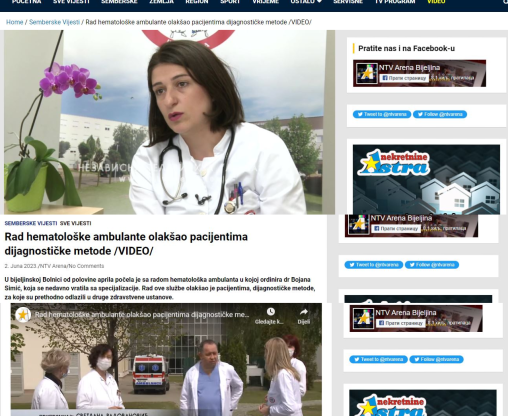The height and width of the screenshot is (416, 508).
Task: Click the video title text in the player
Action: click(142, 315)
